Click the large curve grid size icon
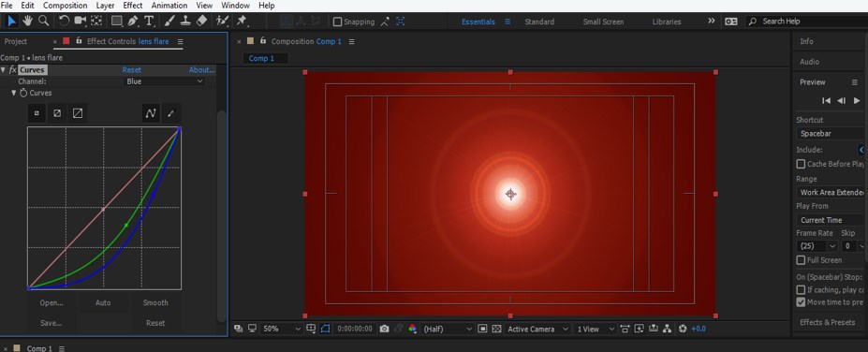This screenshot has height=352, width=868. [78, 113]
